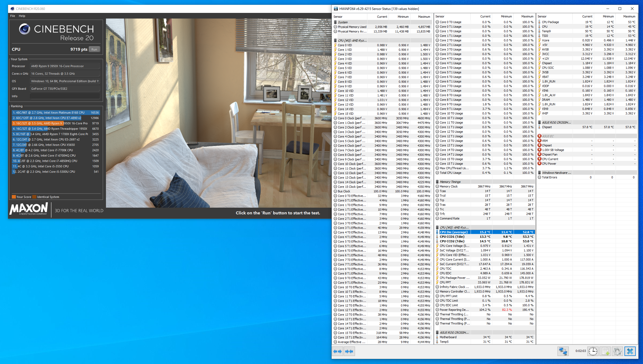Reset elapsed time clock icon
The image size is (643, 364).
click(593, 351)
